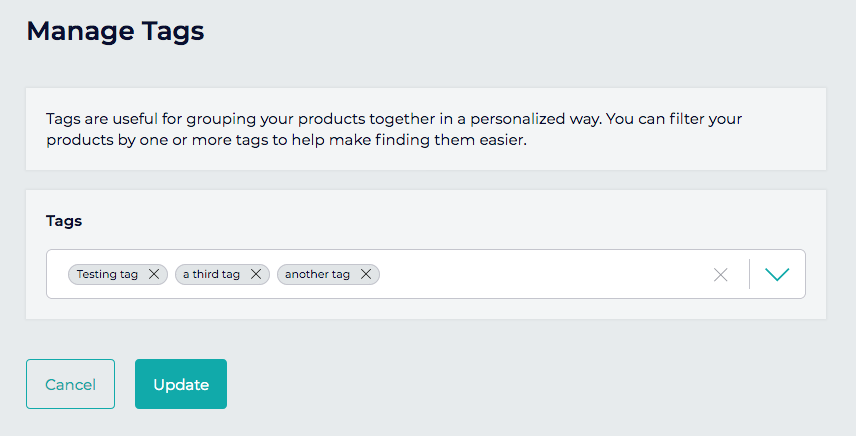Select the "another tag" chip label
This screenshot has width=856, height=436.
tap(316, 274)
